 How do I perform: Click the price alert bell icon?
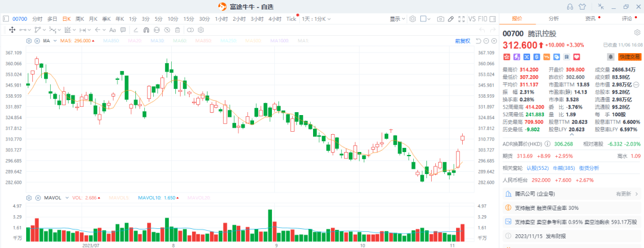click(610, 57)
